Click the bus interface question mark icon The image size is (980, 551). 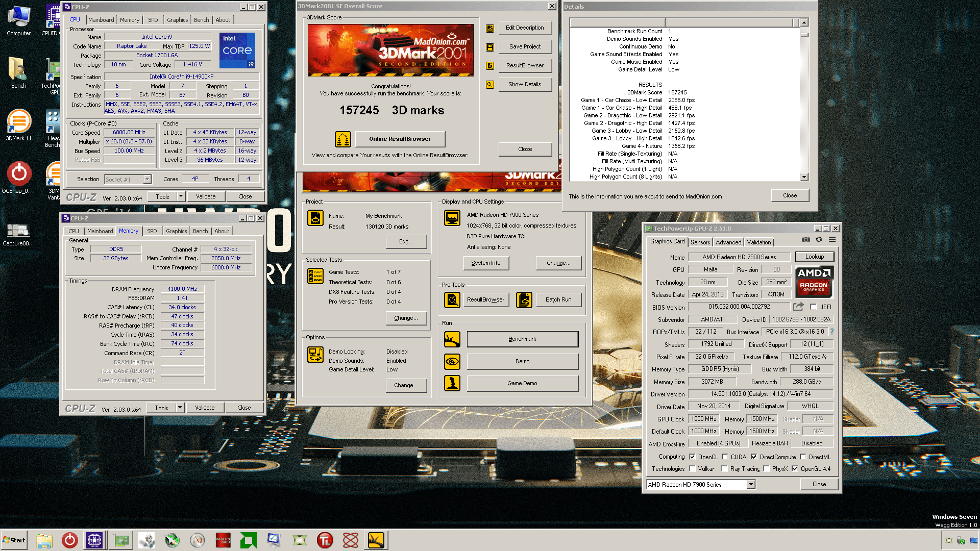832,332
